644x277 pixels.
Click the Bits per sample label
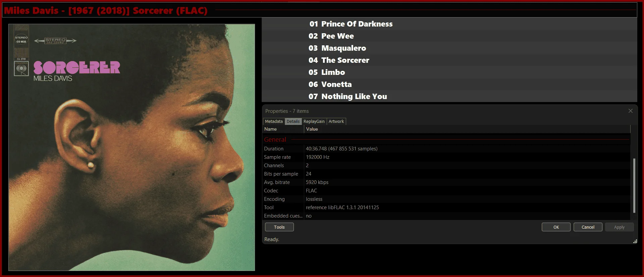(281, 174)
